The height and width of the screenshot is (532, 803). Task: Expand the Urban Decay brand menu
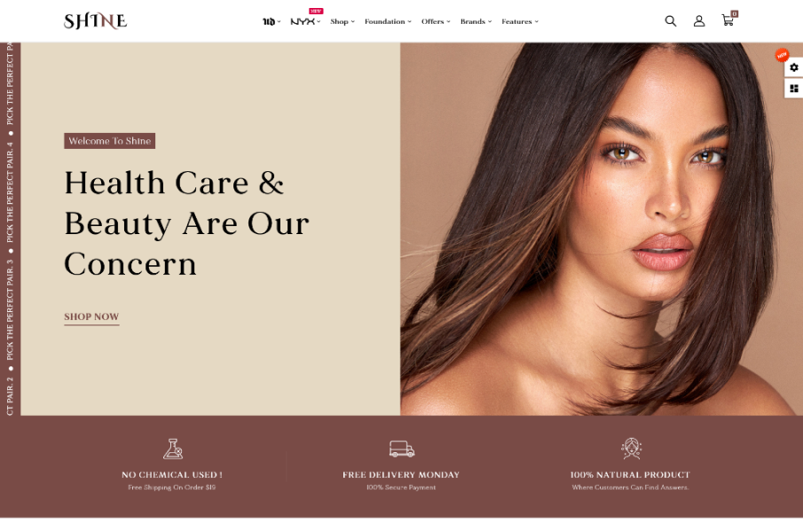click(272, 21)
